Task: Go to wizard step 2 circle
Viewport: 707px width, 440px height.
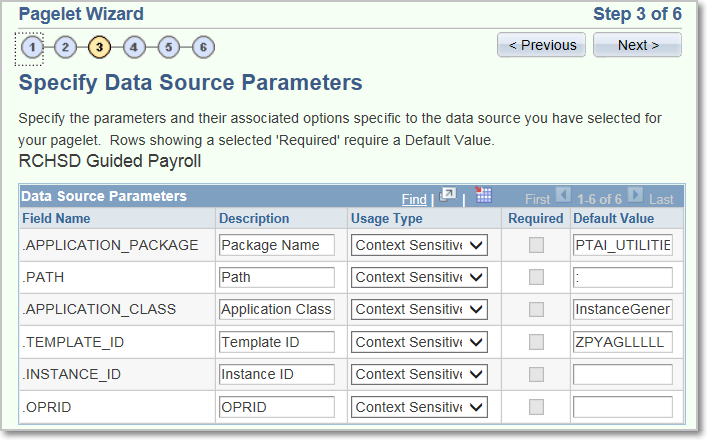Action: 65,47
